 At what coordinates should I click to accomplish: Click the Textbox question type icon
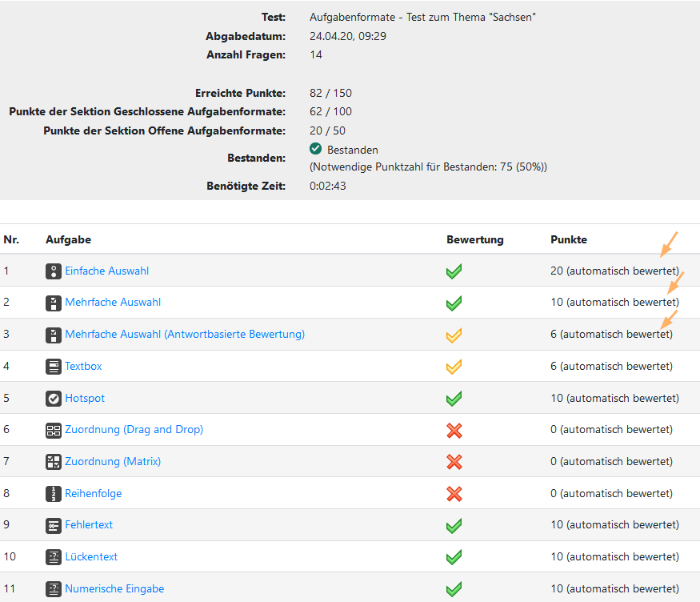[x=54, y=367]
